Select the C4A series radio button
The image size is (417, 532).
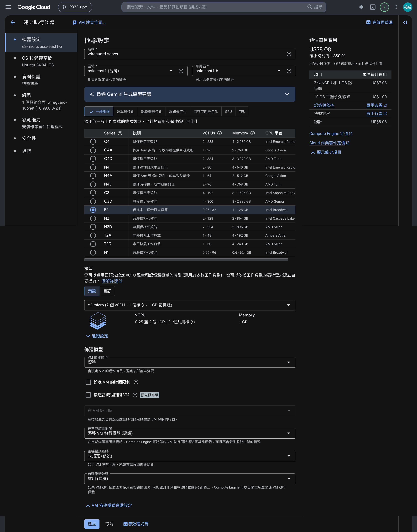(x=93, y=150)
